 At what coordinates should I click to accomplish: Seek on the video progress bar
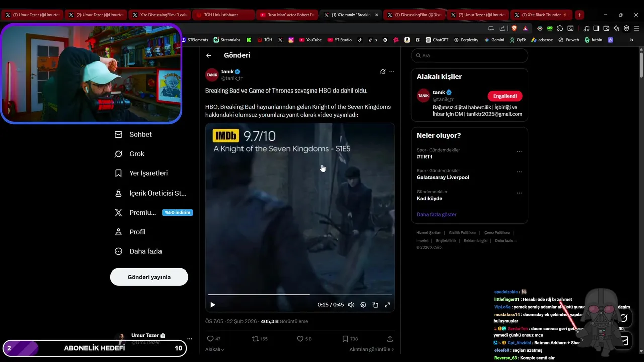click(300, 294)
